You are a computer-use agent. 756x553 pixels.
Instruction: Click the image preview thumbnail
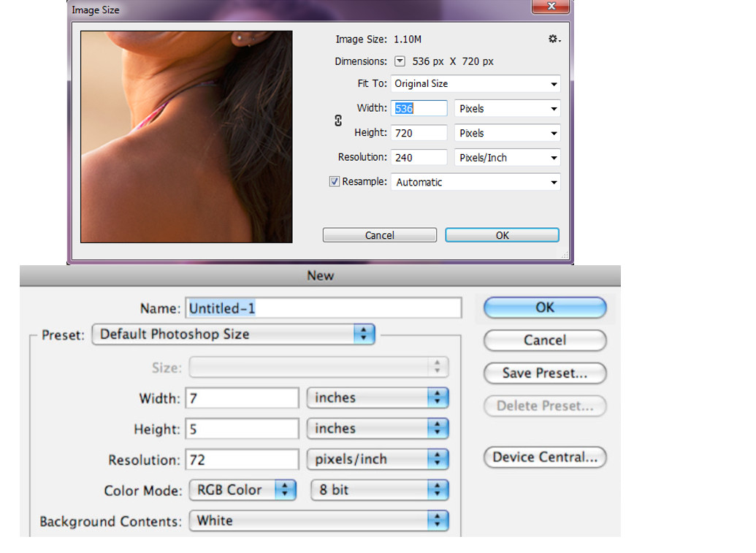(186, 137)
